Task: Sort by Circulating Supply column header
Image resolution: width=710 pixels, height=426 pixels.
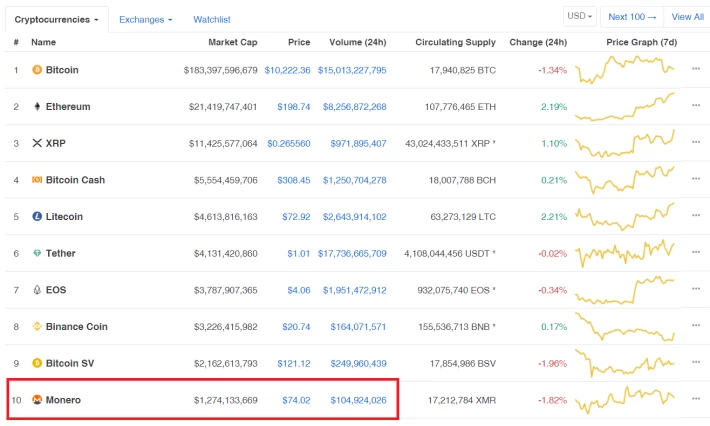Action: [x=456, y=42]
